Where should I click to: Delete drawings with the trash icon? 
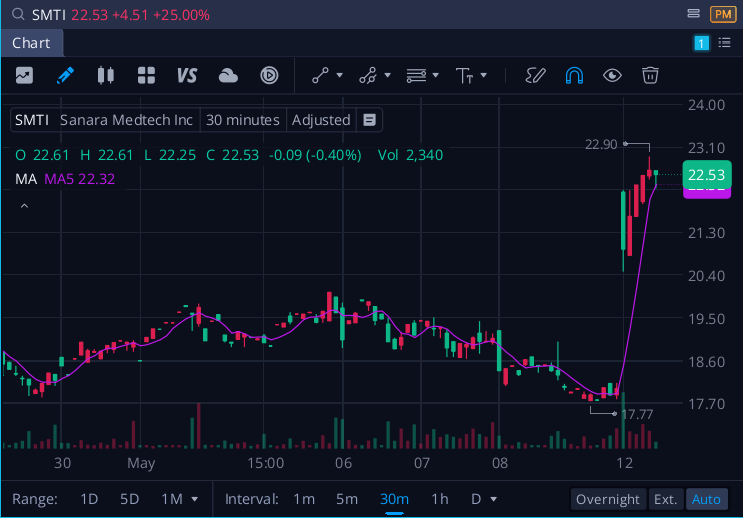point(650,75)
